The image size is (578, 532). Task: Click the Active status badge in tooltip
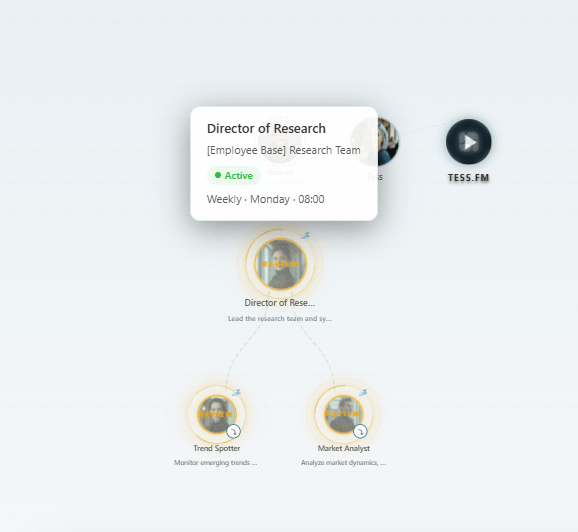point(234,175)
